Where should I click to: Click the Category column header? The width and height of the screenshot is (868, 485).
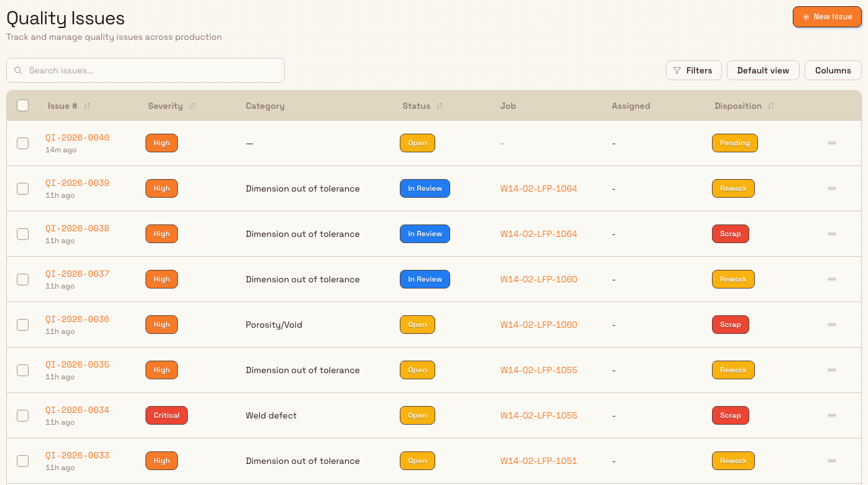click(x=265, y=106)
